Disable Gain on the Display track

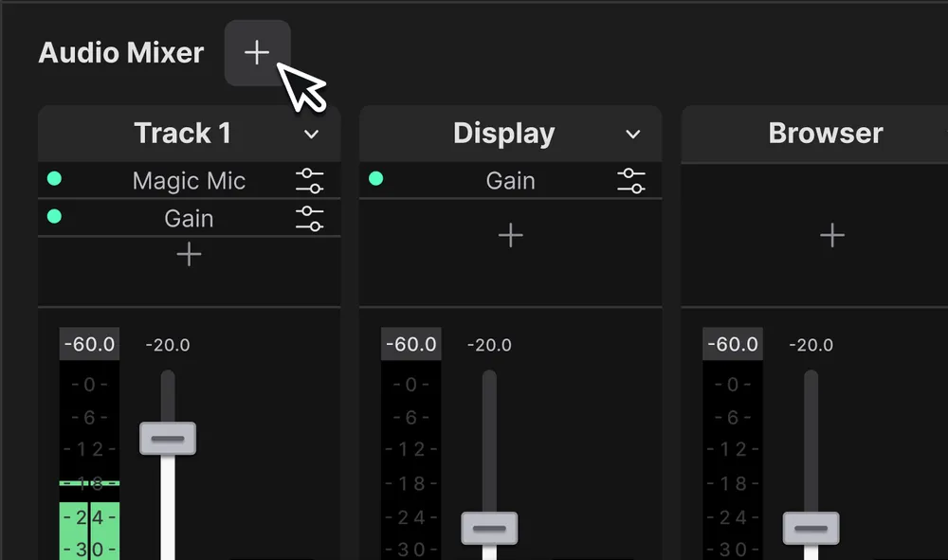click(375, 178)
